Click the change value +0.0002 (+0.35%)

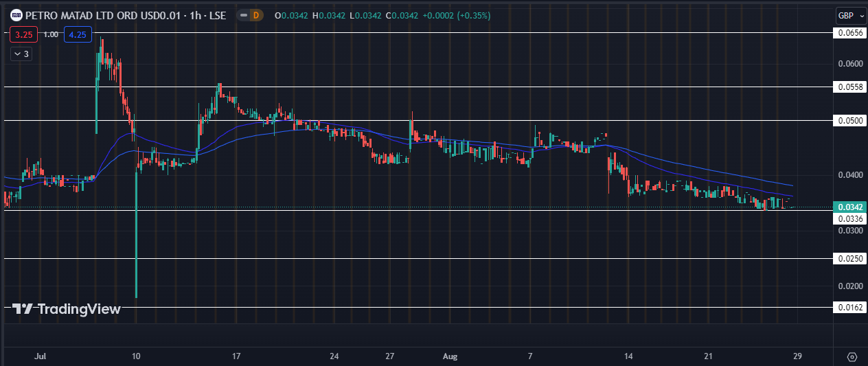point(457,15)
